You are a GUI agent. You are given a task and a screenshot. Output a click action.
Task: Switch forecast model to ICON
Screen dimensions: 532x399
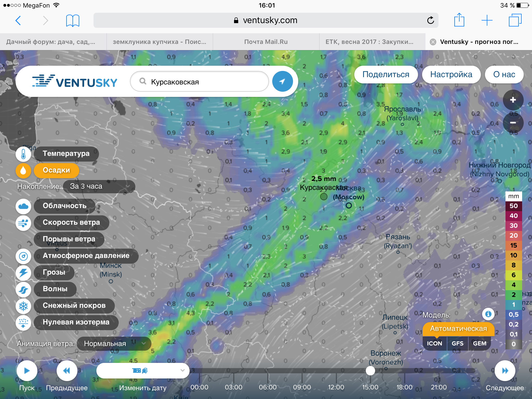click(434, 343)
